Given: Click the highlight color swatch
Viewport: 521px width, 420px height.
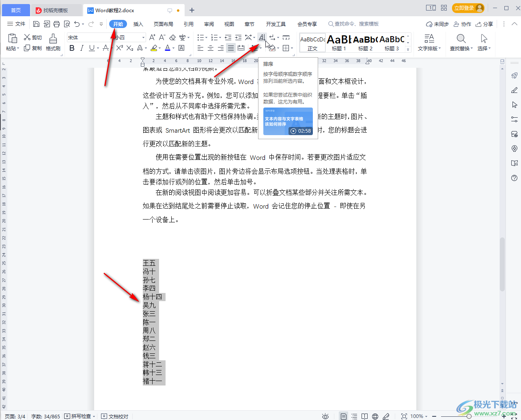Looking at the screenshot, I should (x=153, y=48).
